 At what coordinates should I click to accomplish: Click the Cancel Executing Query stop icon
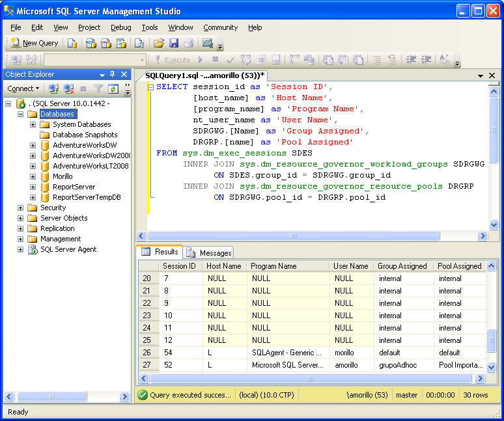point(216,59)
